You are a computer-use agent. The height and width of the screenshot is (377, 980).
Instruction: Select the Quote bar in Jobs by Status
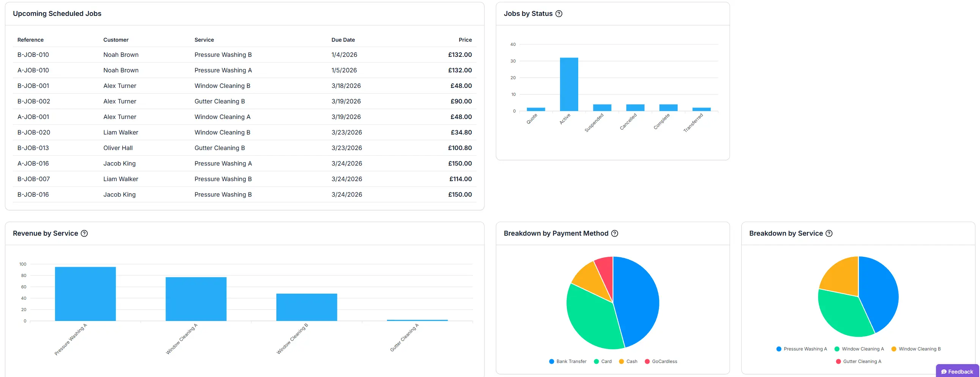pyautogui.click(x=536, y=110)
